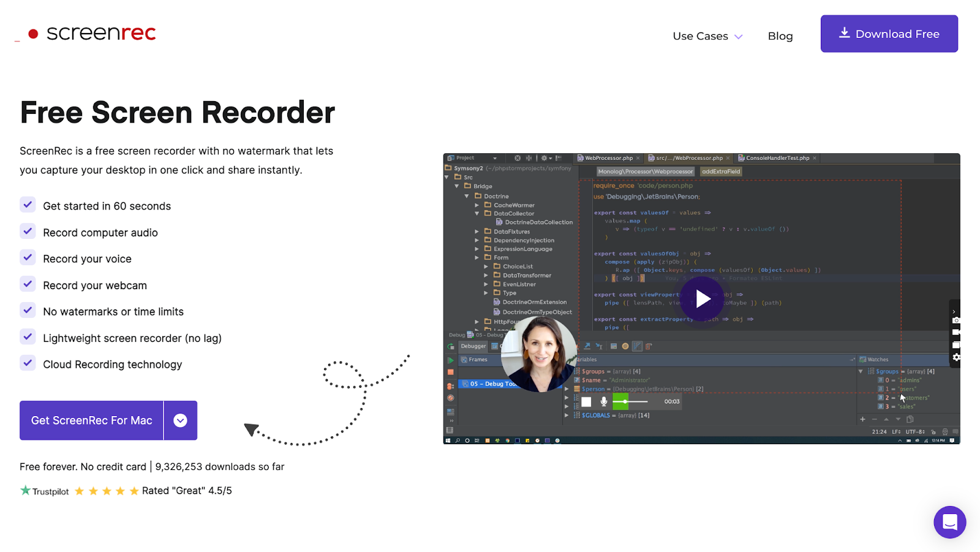Click the green resume program icon in debugger

tap(451, 360)
